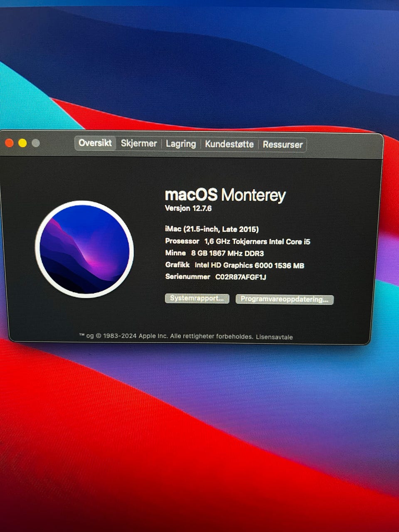Click the 'Grafikk' label
This screenshot has width=399, height=532.
(177, 265)
